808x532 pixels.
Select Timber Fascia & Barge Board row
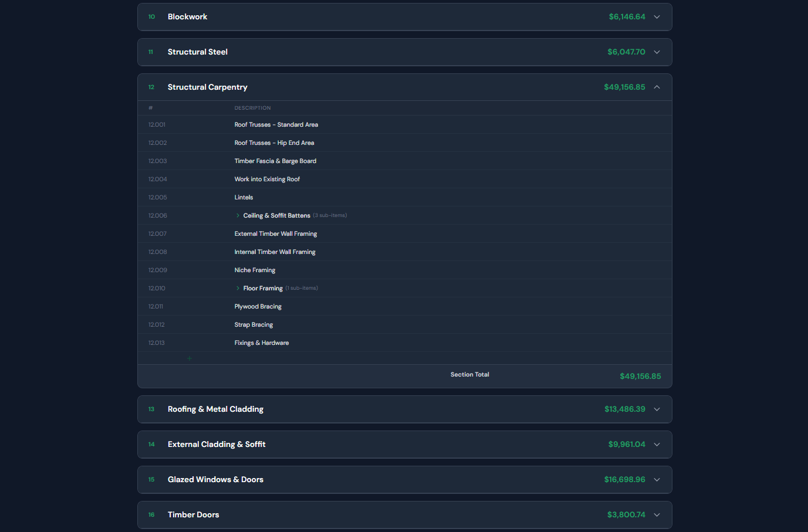point(405,161)
